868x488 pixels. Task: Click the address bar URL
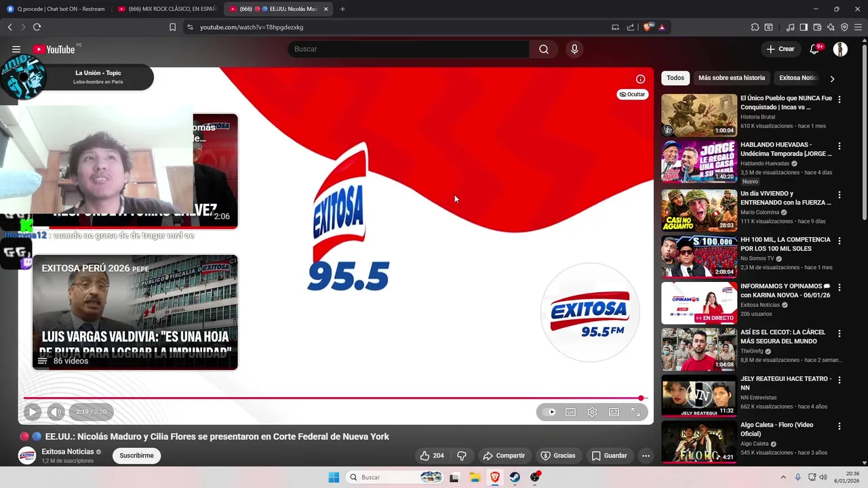point(252,27)
